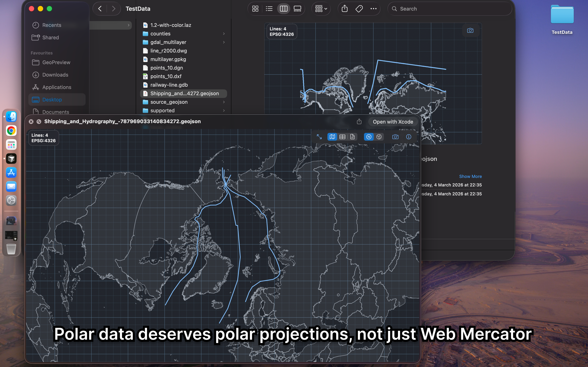Expand the source_geojson folder chevron
This screenshot has width=588, height=367.
224,102
